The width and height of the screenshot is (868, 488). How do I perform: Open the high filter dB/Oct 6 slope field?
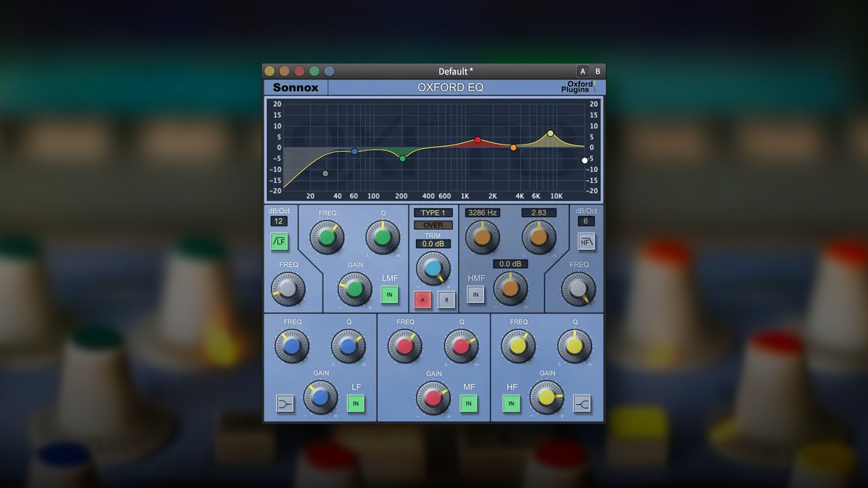[x=586, y=221]
